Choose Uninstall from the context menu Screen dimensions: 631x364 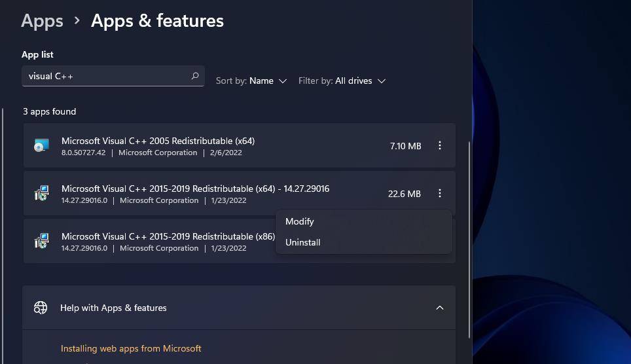coord(303,242)
